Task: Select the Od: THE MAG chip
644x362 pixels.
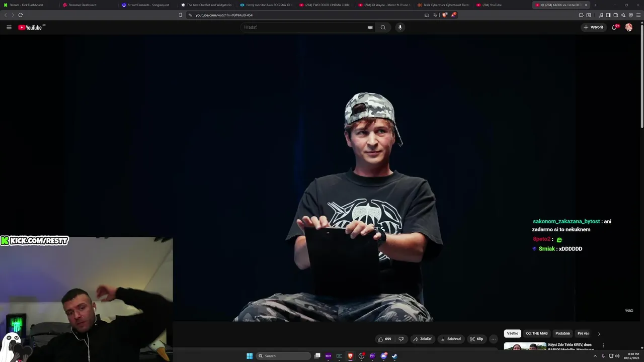Action: coord(537,333)
